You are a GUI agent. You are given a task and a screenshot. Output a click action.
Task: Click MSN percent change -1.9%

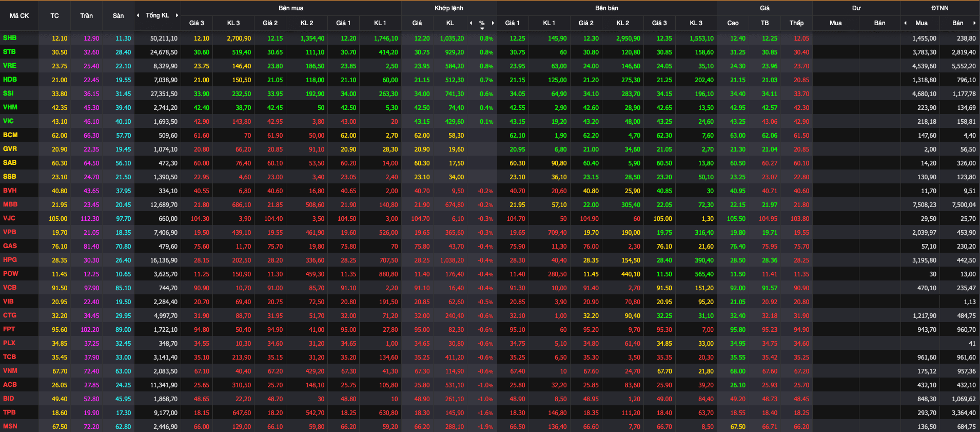point(486,427)
